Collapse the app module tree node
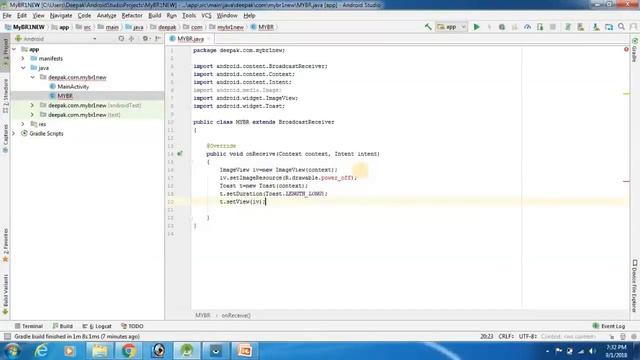 click(14, 49)
